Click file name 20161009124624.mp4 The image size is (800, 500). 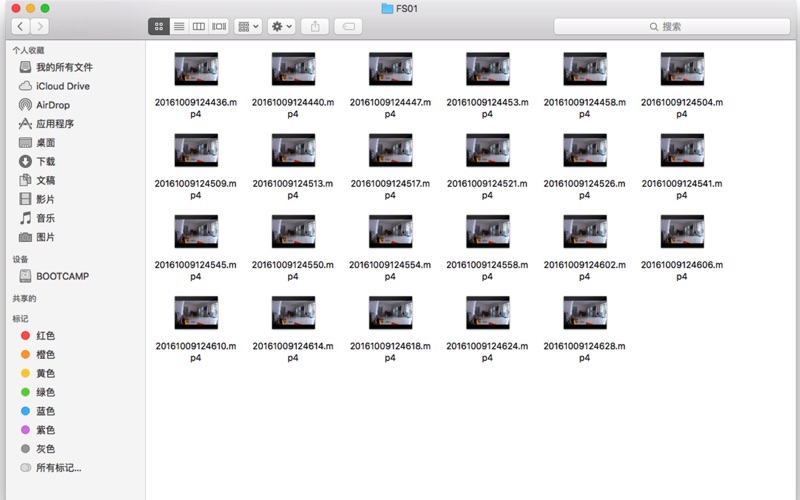tap(487, 352)
